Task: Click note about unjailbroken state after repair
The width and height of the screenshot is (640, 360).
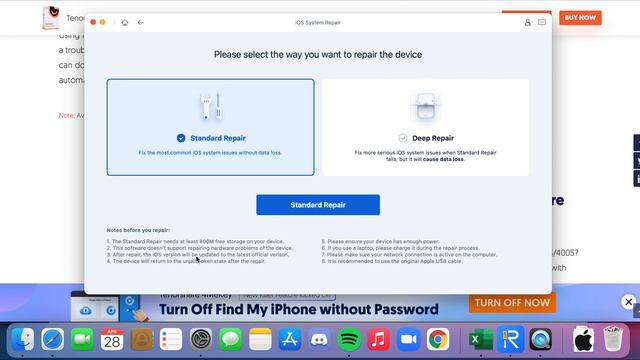Action: point(186,261)
